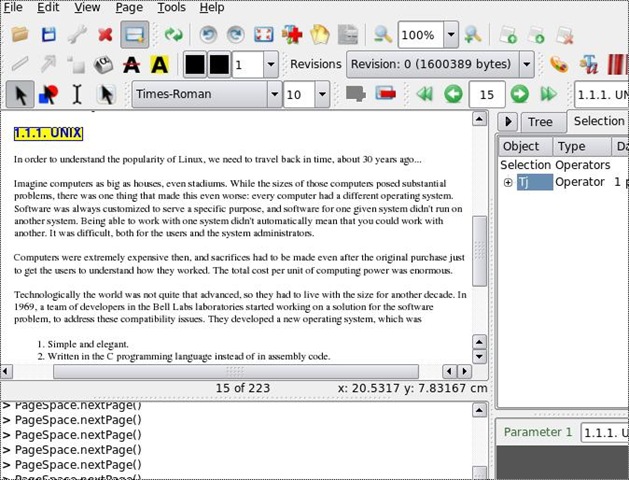
Task: Click the first black color swatch
Action: (x=195, y=64)
